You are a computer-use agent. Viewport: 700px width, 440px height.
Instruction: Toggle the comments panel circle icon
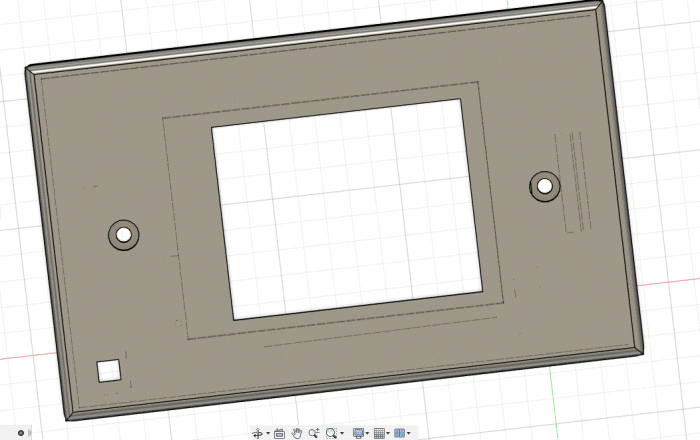point(21,433)
